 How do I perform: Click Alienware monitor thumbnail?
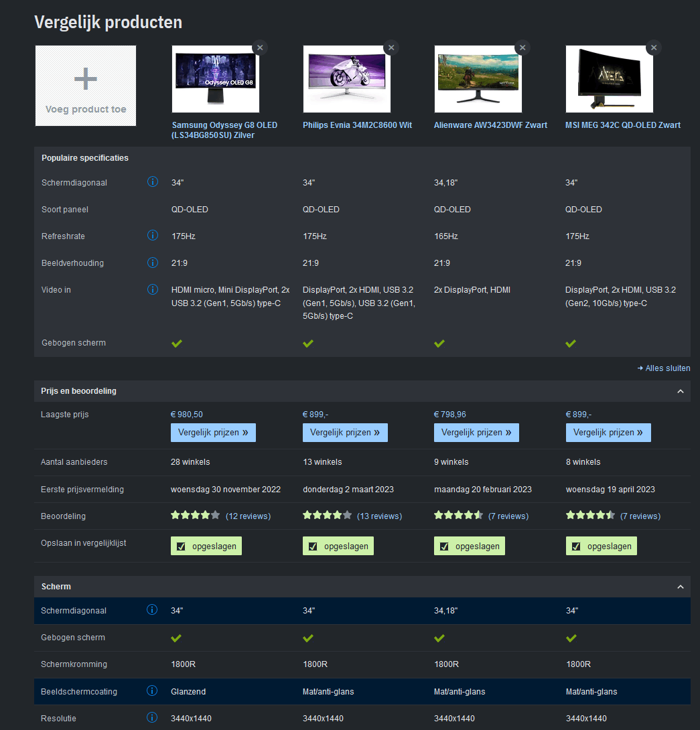click(478, 78)
